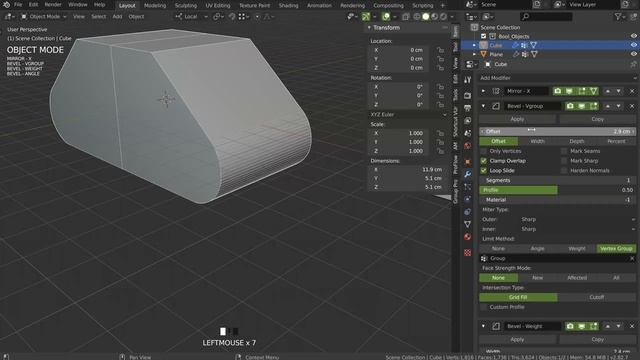Open the Render properties tab icon
640x360 pixels.
(x=468, y=96)
